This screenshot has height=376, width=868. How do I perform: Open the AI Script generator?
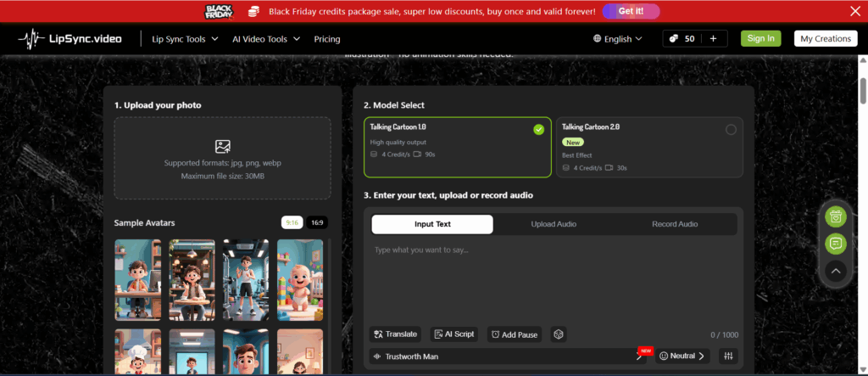tap(454, 334)
